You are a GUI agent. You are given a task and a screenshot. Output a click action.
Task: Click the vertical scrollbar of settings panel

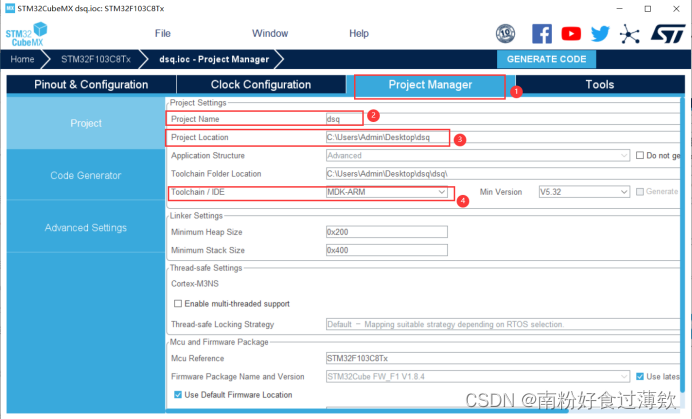[x=683, y=243]
